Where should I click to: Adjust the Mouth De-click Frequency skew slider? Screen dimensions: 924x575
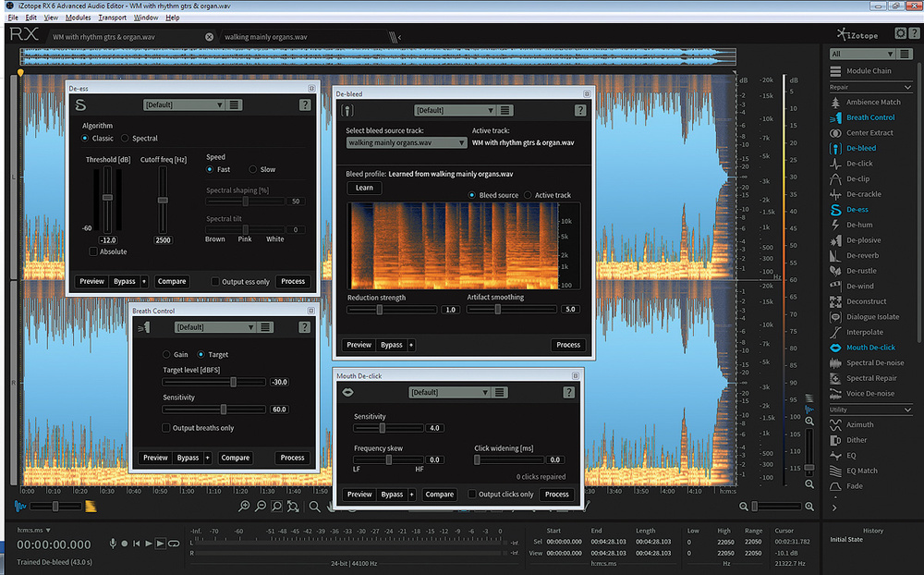(x=388, y=459)
